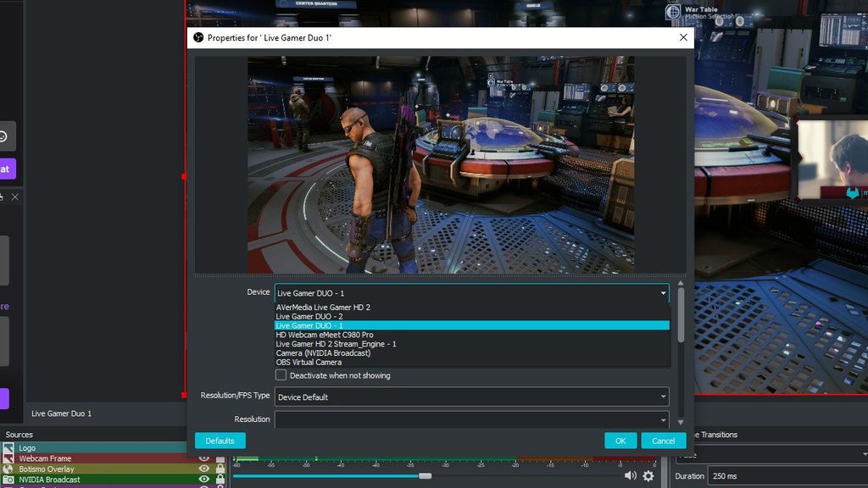Click the camera icon beside NVIDIA Broadcast

coord(7,479)
